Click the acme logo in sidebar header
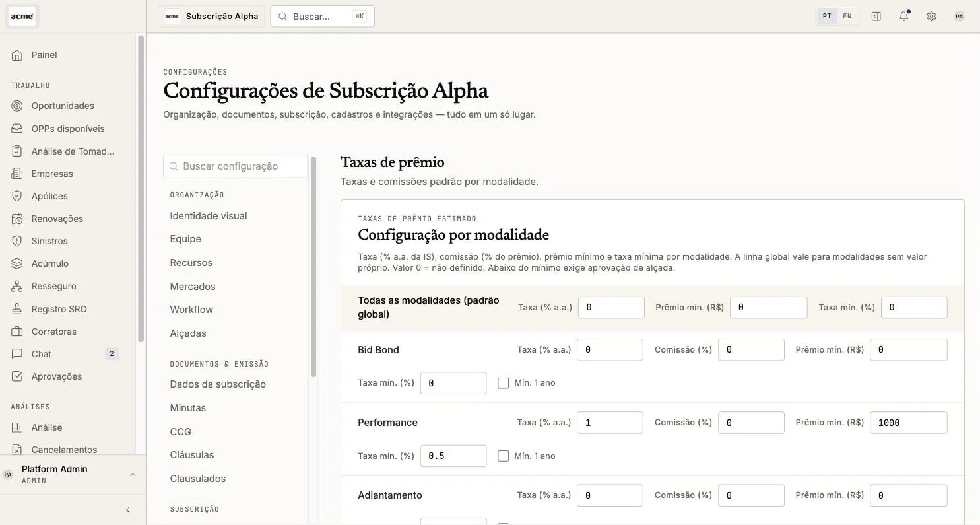This screenshot has width=980, height=525. [x=22, y=17]
